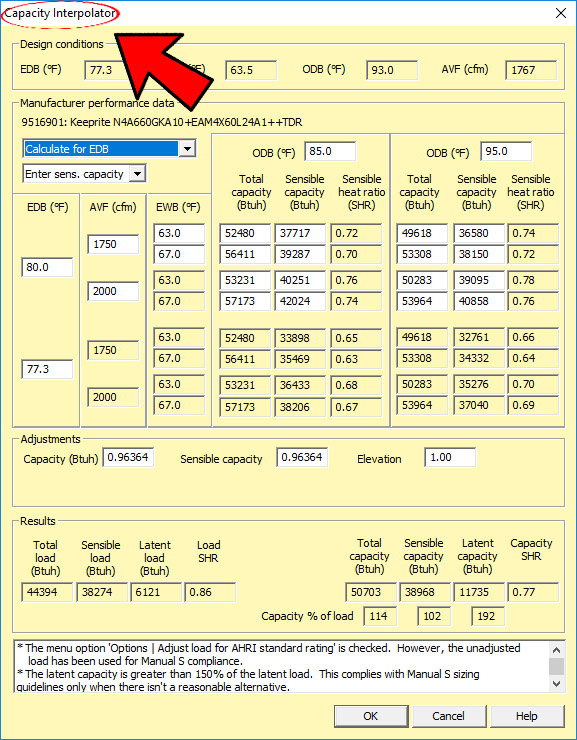
Task: Select the sensible capacity cell 42024
Action: [x=300, y=301]
